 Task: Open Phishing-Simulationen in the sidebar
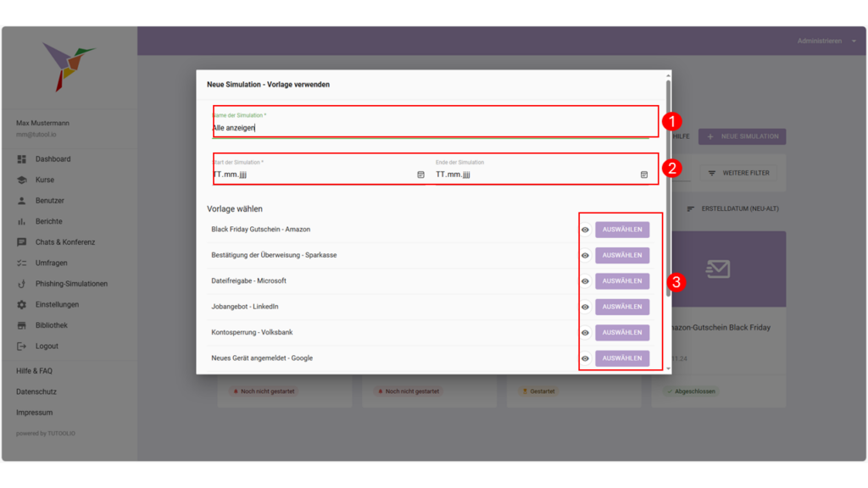click(70, 284)
